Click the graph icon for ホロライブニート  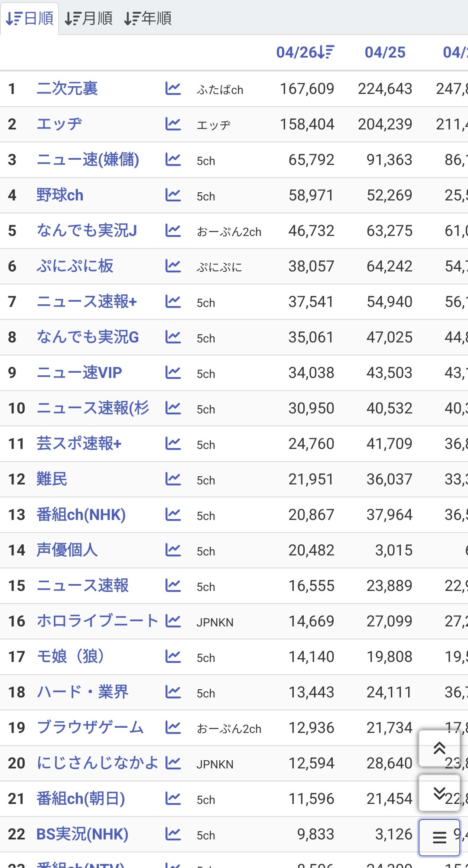[x=173, y=621]
